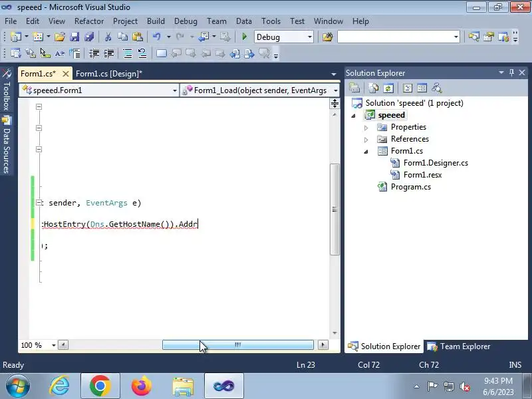Click the Navigate Backward icon
This screenshot has height=399, width=532.
(x=204, y=37)
